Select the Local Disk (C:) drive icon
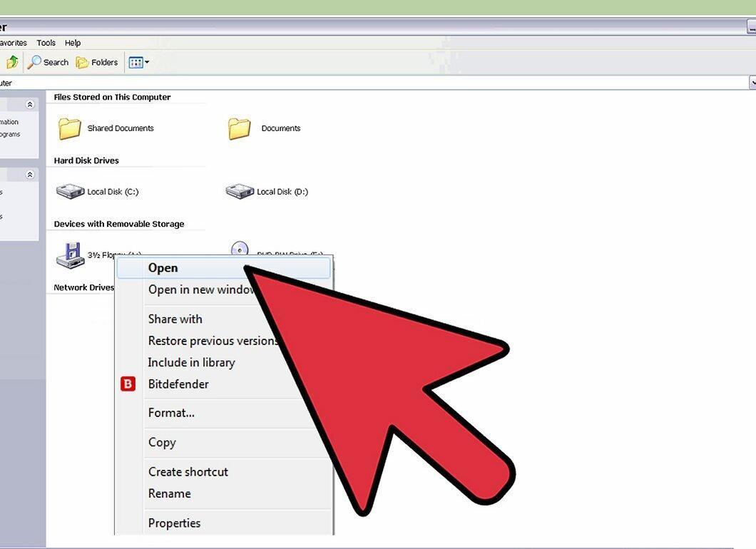Image resolution: width=756 pixels, height=549 pixels. coord(71,191)
